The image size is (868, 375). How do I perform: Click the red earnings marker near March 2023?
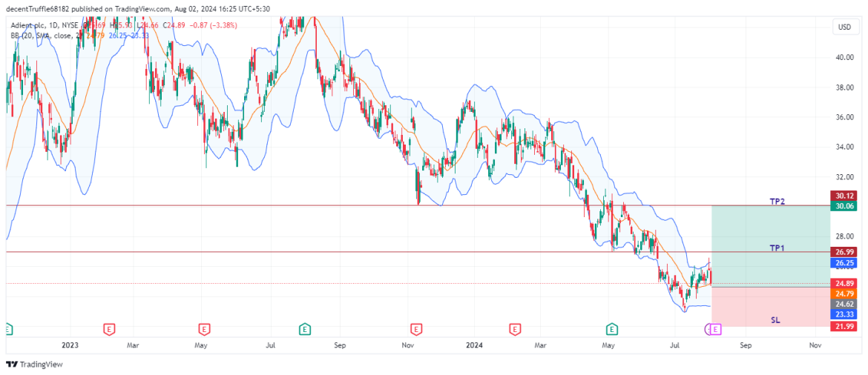(x=108, y=328)
